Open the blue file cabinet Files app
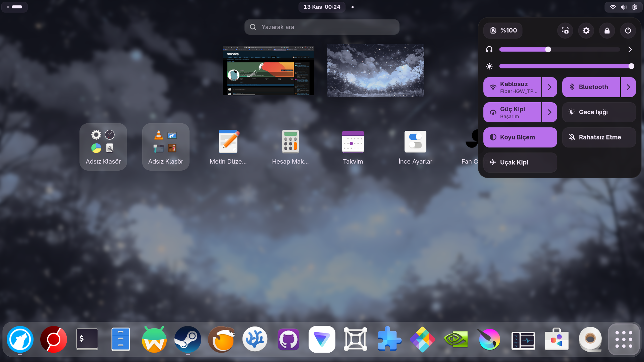The height and width of the screenshot is (362, 644). click(121, 339)
